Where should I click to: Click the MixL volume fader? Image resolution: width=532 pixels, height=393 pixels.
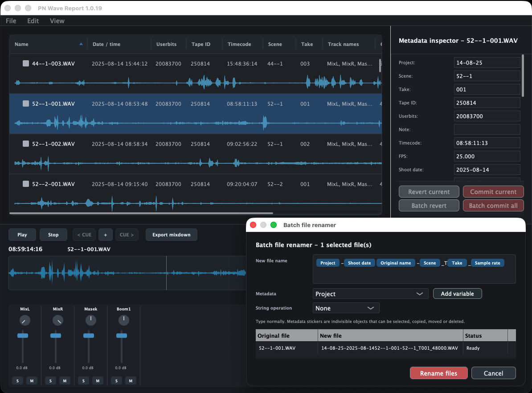pyautogui.click(x=23, y=335)
